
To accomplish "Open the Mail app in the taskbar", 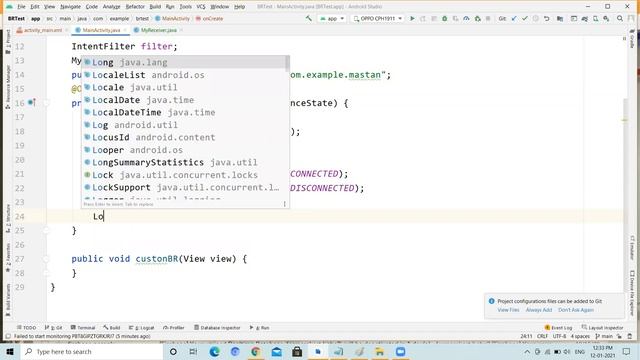I will 276,351.
